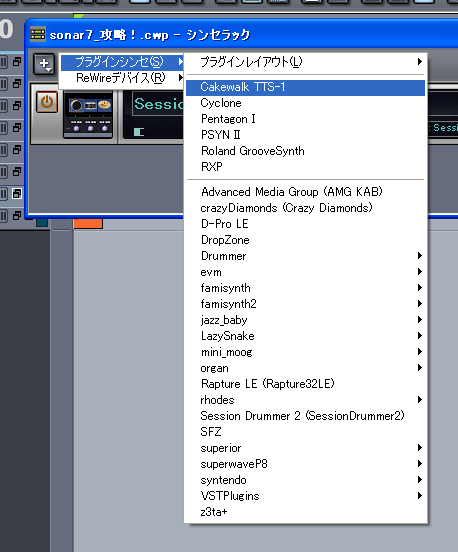
Task: Expand the Drummer submenu
Action: pos(306,256)
